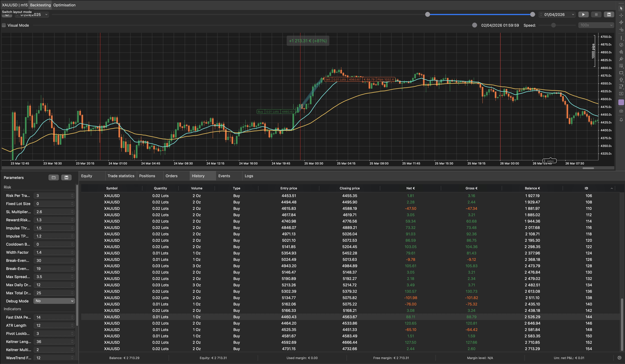The image size is (625, 364).
Task: Open price alerts via the bell icon
Action: pos(621,120)
